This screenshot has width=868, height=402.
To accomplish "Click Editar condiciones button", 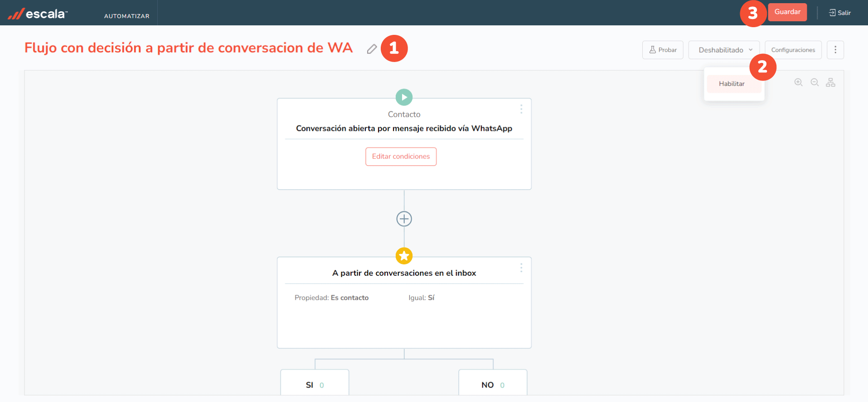I will [401, 157].
